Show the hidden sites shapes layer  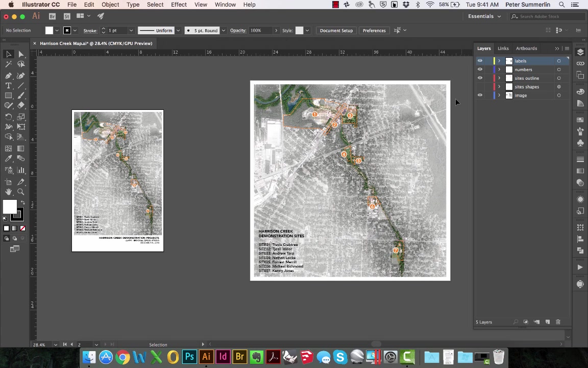[x=480, y=86]
